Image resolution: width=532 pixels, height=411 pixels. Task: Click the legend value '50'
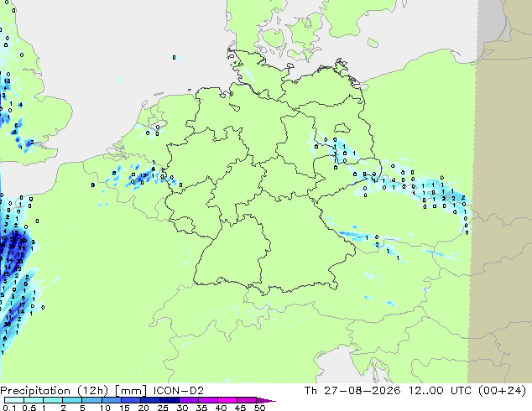259,408
